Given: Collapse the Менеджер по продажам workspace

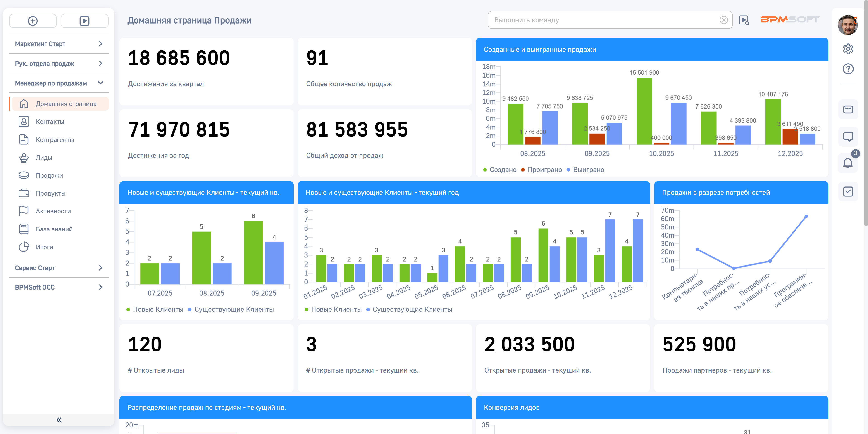Looking at the screenshot, I should click(59, 83).
